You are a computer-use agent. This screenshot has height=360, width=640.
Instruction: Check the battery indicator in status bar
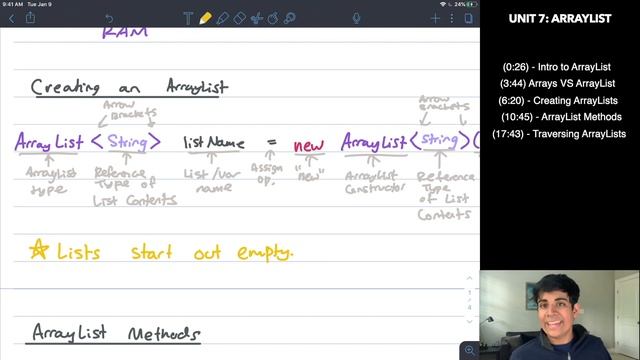pos(472,4)
